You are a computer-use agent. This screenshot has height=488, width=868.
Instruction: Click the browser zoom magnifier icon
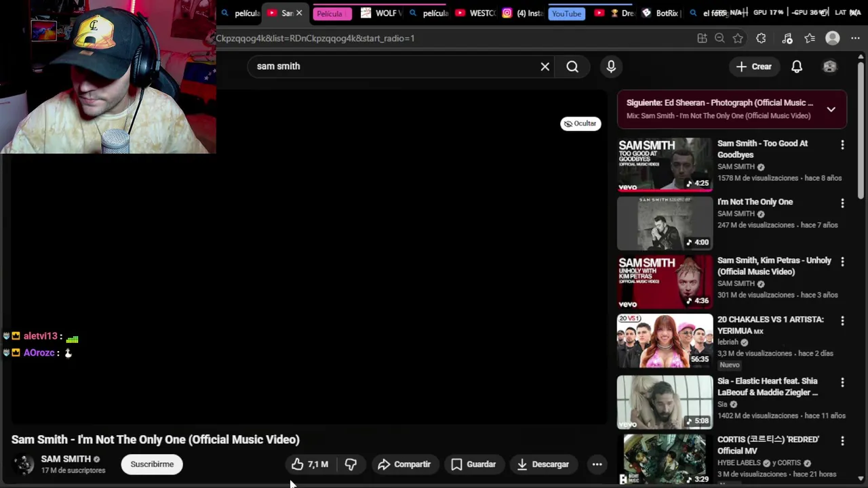point(719,39)
